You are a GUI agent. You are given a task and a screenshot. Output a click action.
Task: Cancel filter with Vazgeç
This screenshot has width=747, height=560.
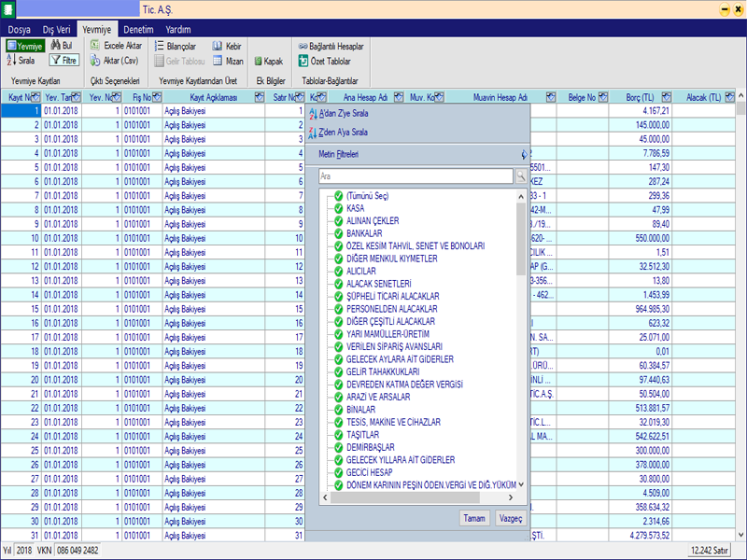(x=510, y=518)
